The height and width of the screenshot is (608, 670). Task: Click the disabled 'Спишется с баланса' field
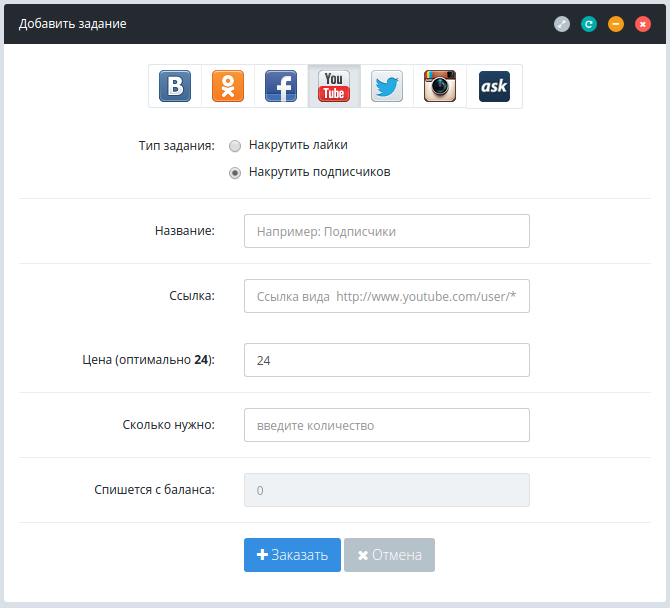click(386, 490)
